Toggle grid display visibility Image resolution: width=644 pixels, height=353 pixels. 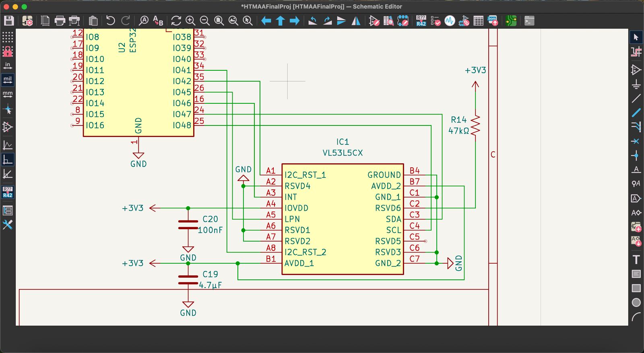tap(8, 37)
